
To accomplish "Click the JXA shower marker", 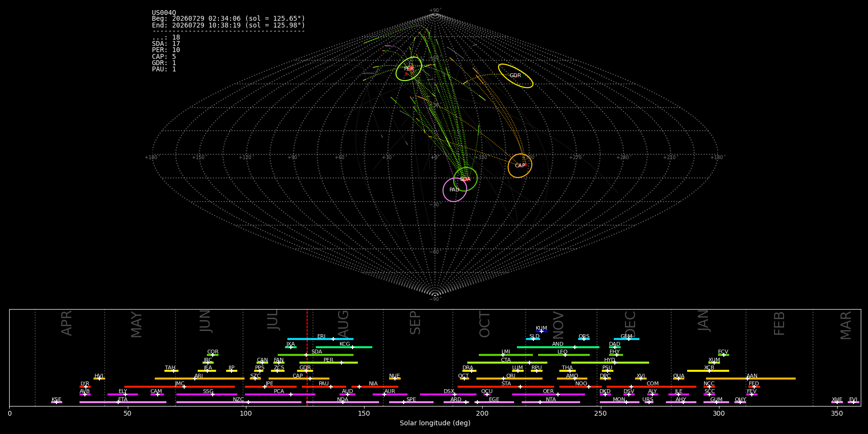I will 290,347.
